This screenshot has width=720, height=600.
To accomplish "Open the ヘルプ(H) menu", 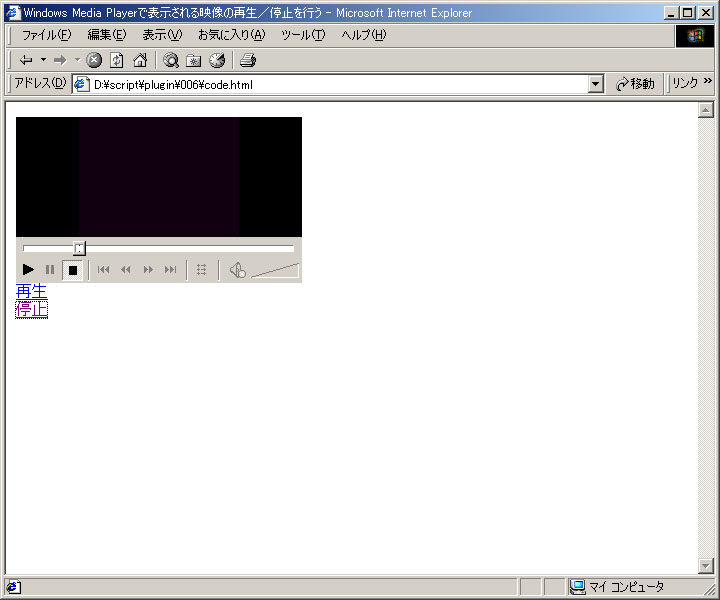I will (x=364, y=35).
